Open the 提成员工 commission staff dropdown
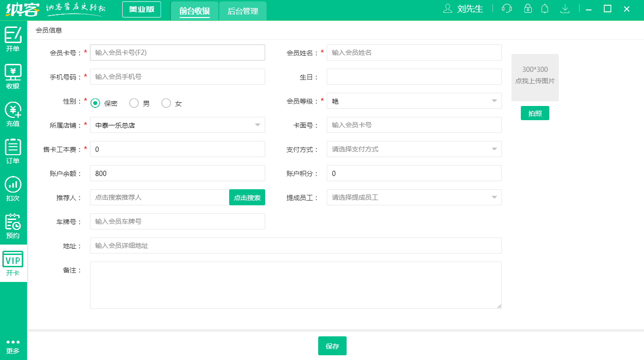644x360 pixels. coord(494,197)
